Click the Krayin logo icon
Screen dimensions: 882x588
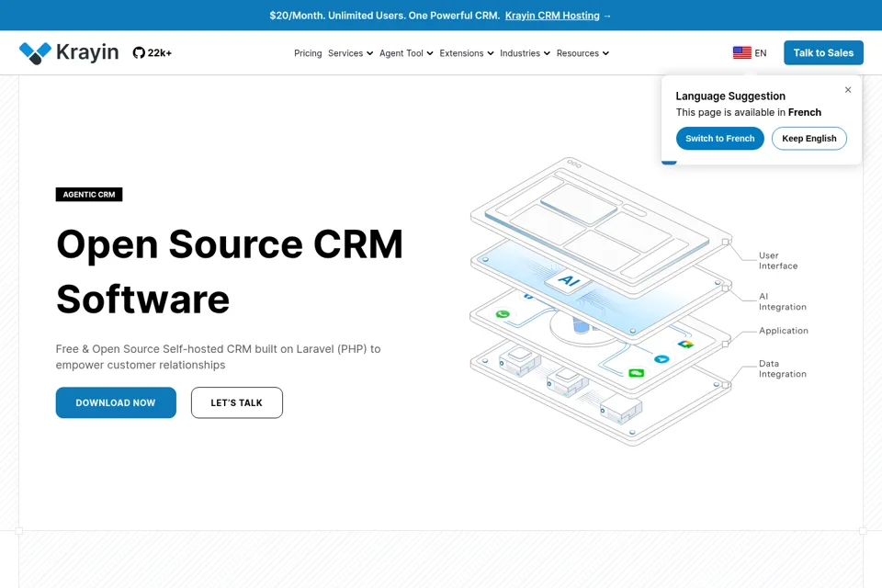[x=35, y=53]
